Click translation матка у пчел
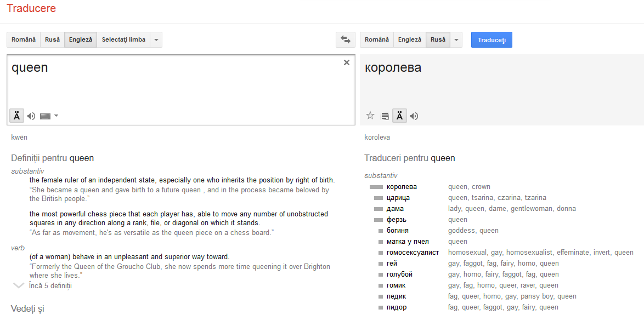644x315 pixels. (x=408, y=242)
